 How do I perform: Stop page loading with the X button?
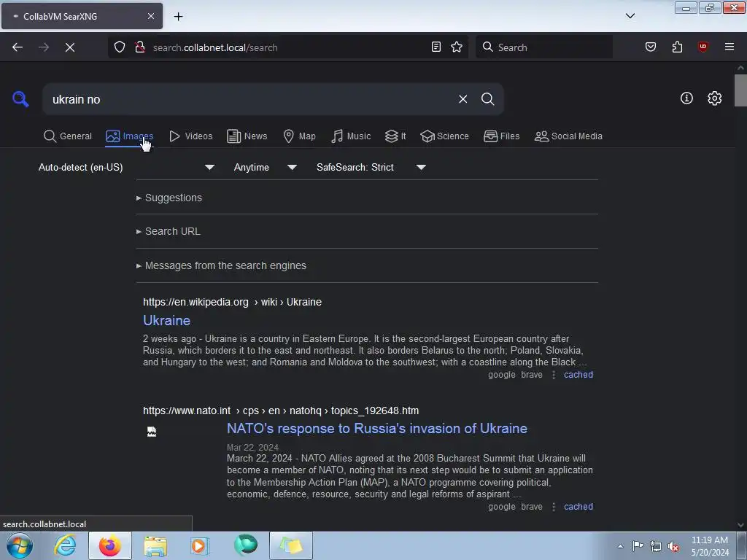point(70,47)
